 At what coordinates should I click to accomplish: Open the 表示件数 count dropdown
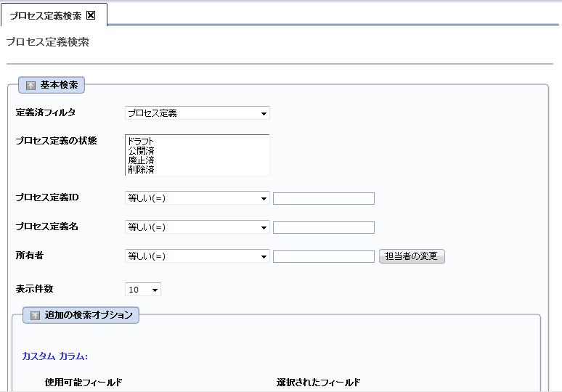coord(143,290)
